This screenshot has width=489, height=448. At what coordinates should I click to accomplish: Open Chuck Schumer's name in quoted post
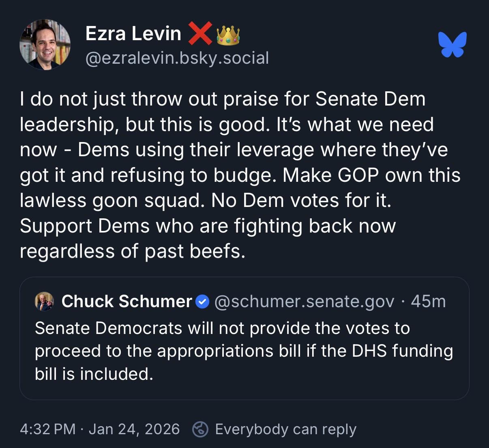[x=127, y=302]
